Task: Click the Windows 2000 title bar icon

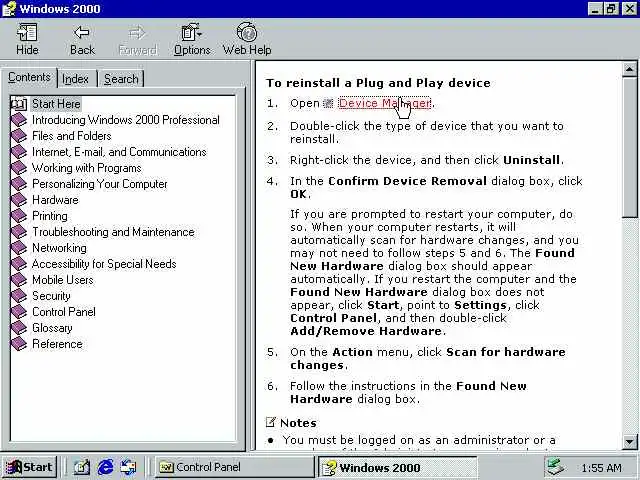Action: 9,9
